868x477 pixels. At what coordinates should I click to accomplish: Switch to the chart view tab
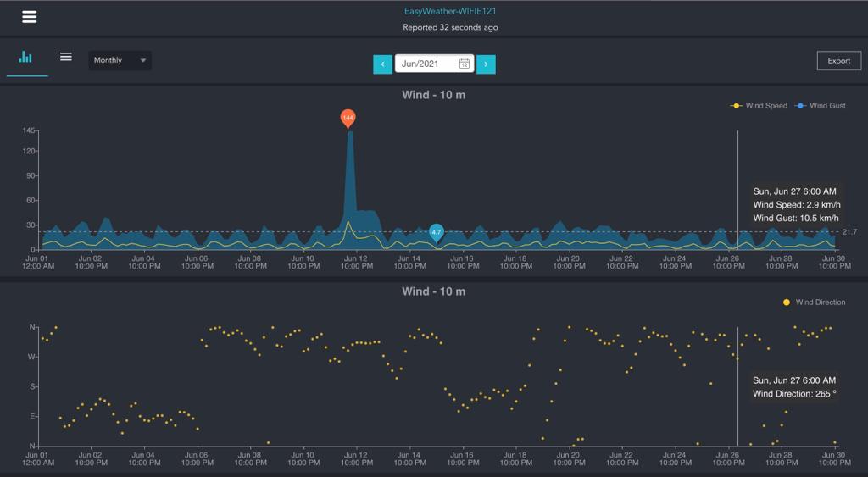(x=25, y=57)
